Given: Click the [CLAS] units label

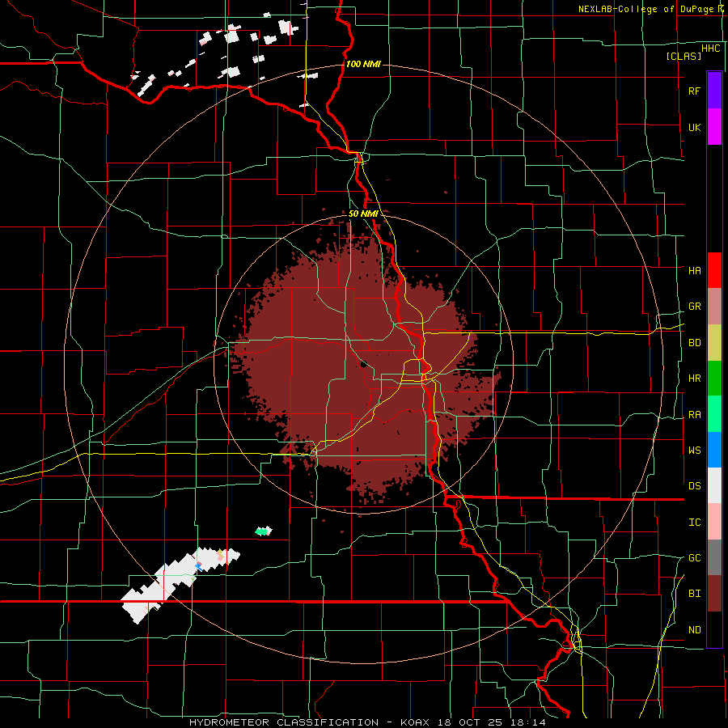Looking at the screenshot, I should click(684, 56).
